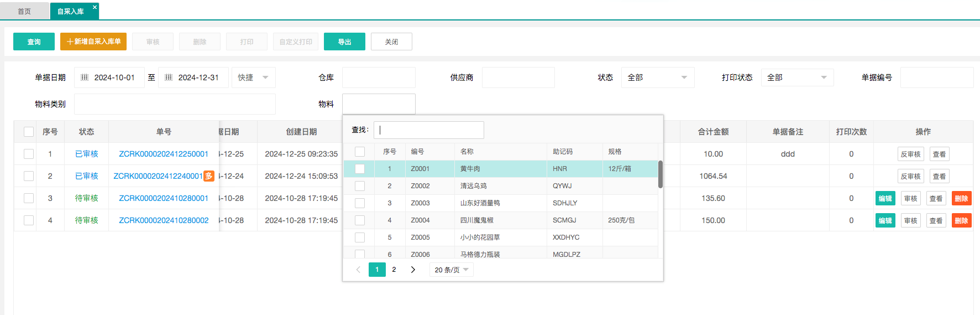
Task: Click 反审核 for order ZCRK0000202412250001
Action: click(910, 154)
